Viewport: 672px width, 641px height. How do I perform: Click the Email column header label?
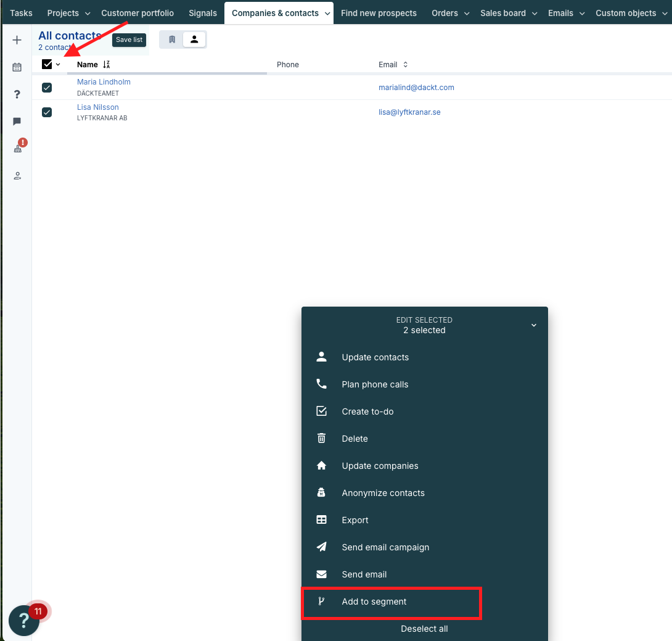point(388,64)
